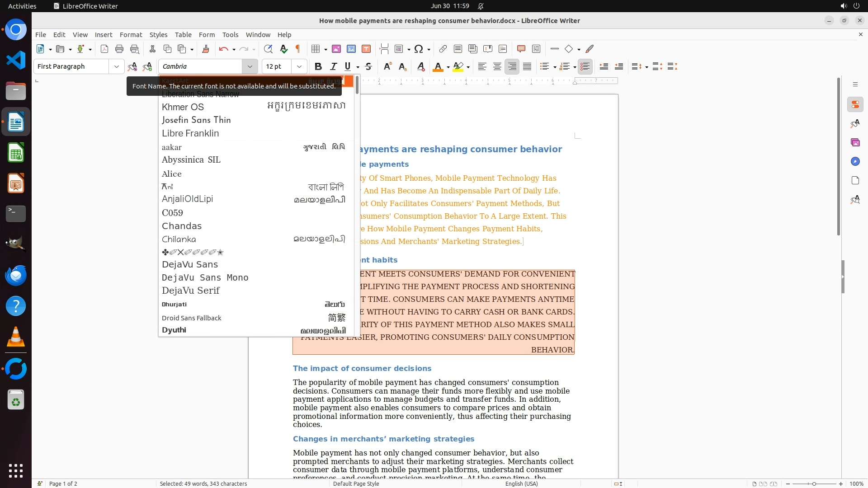Toggle Align Right paragraph alignment
The image size is (868, 488).
512,66
